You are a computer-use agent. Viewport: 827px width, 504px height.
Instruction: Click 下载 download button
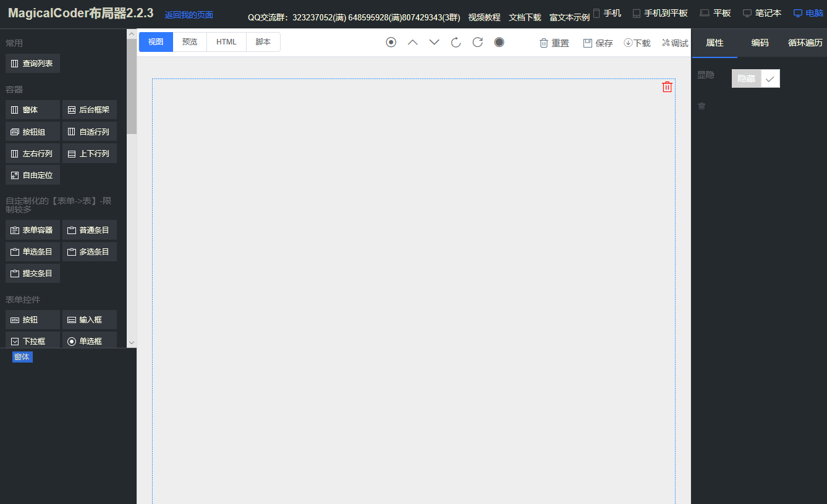637,43
